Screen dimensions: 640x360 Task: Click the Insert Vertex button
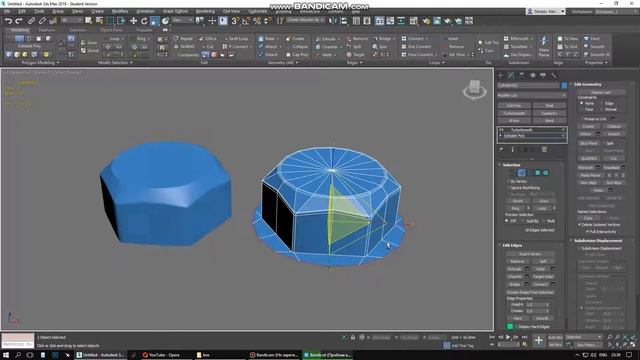(x=530, y=254)
